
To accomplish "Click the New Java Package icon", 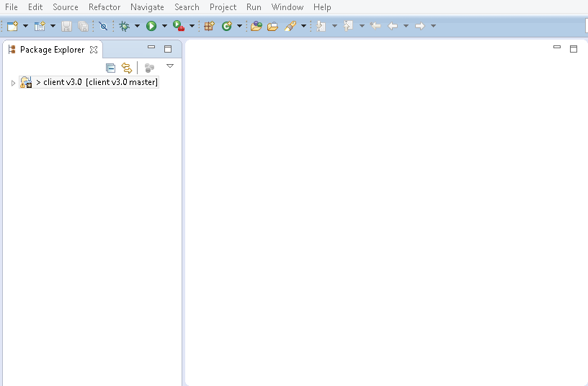I will click(209, 26).
